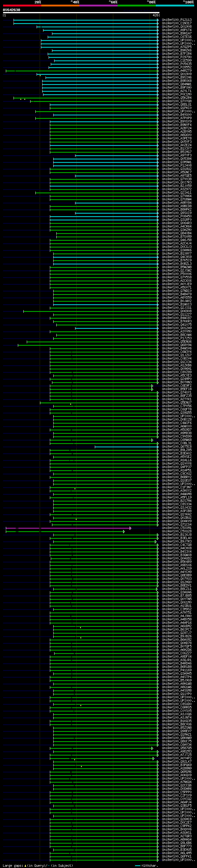Click label UniRef100_A5GNC7
The width and height of the screenshot is (197, 868).
(177, 172)
